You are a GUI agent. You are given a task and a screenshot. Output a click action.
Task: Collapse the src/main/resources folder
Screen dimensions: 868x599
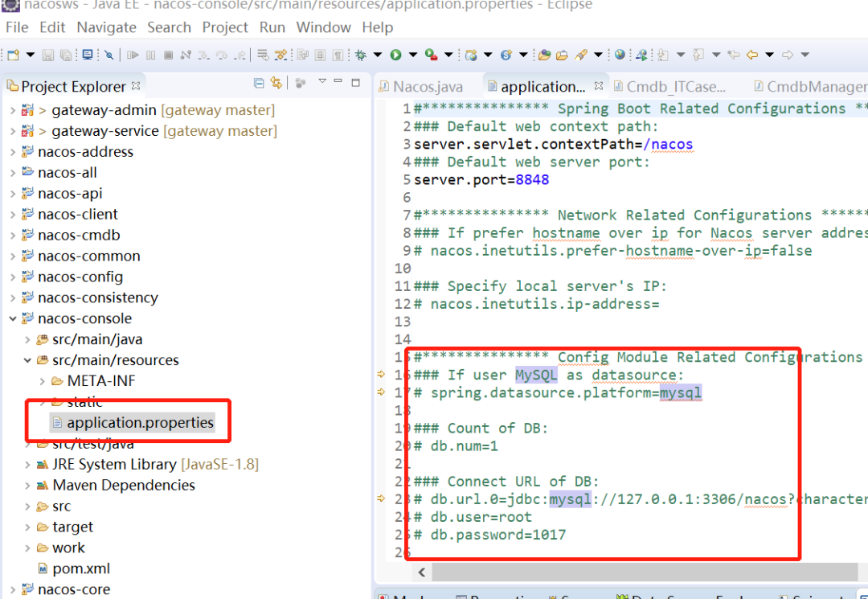27,360
